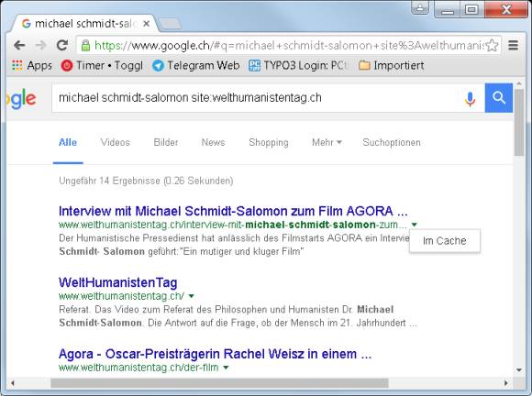Open dropdown arrow next to welthumanistentag.ch/
Viewport: 532px width, 396px height.
click(192, 296)
